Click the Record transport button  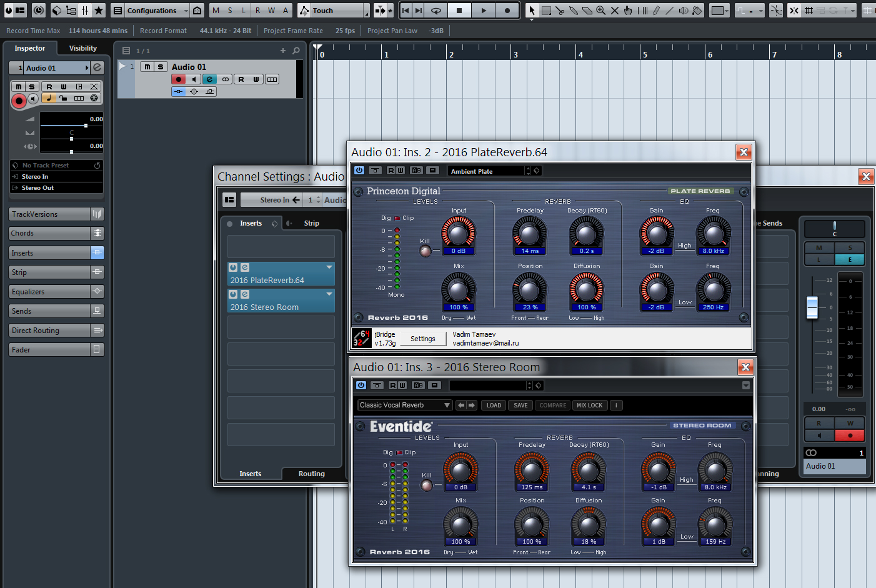point(507,11)
